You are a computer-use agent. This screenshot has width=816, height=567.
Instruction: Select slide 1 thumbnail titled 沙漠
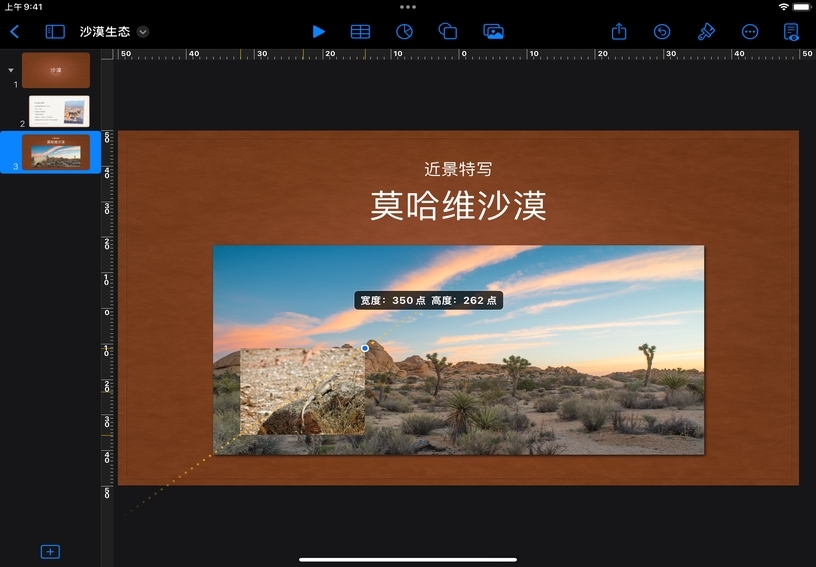pyautogui.click(x=56, y=70)
